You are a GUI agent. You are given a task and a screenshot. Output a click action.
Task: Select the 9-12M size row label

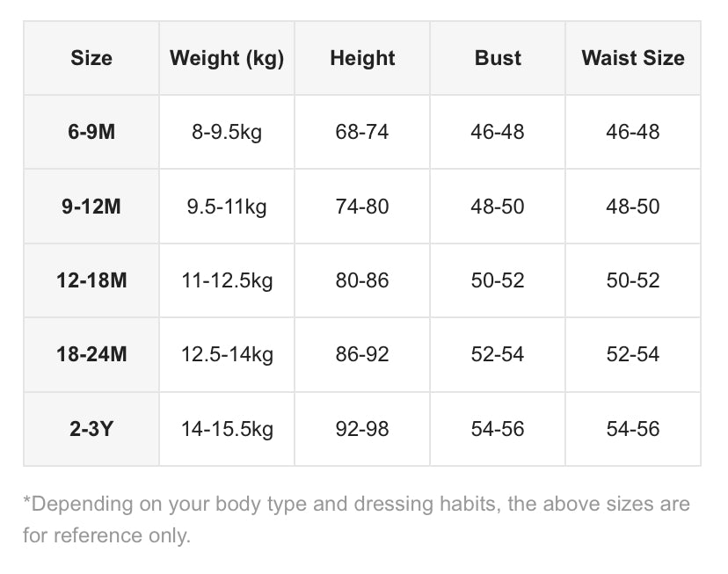[x=91, y=207]
